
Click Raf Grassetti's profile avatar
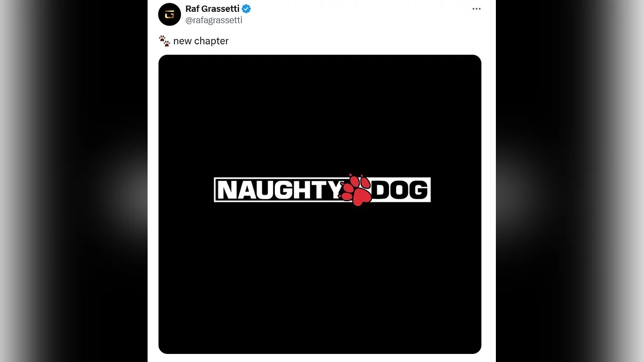coord(170,14)
